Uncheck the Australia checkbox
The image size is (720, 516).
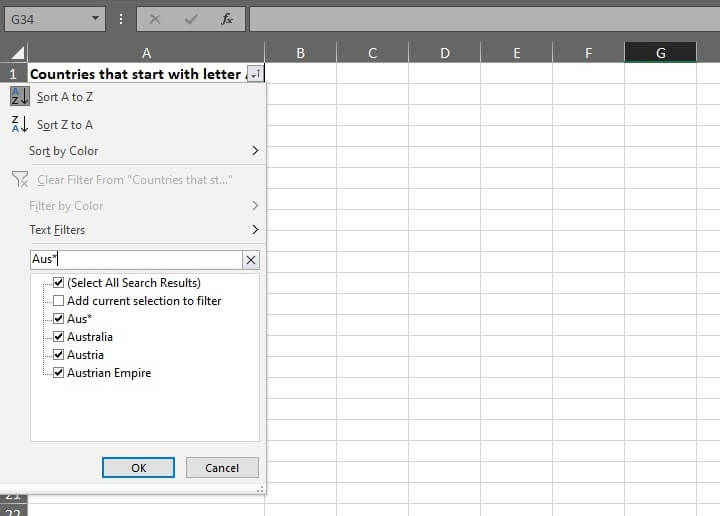tap(59, 337)
